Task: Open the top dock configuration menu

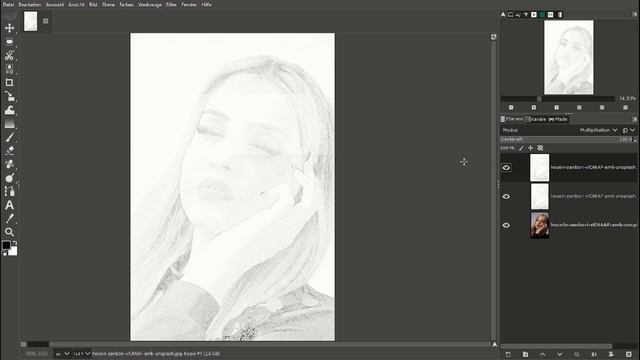Action: coord(634,14)
